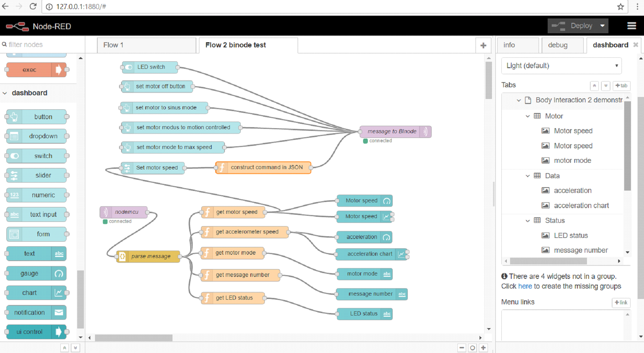Select the LED switch node

(150, 67)
